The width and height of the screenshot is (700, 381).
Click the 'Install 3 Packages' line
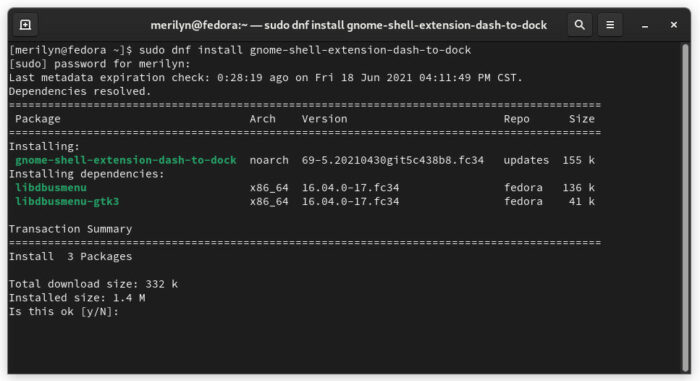coord(70,257)
